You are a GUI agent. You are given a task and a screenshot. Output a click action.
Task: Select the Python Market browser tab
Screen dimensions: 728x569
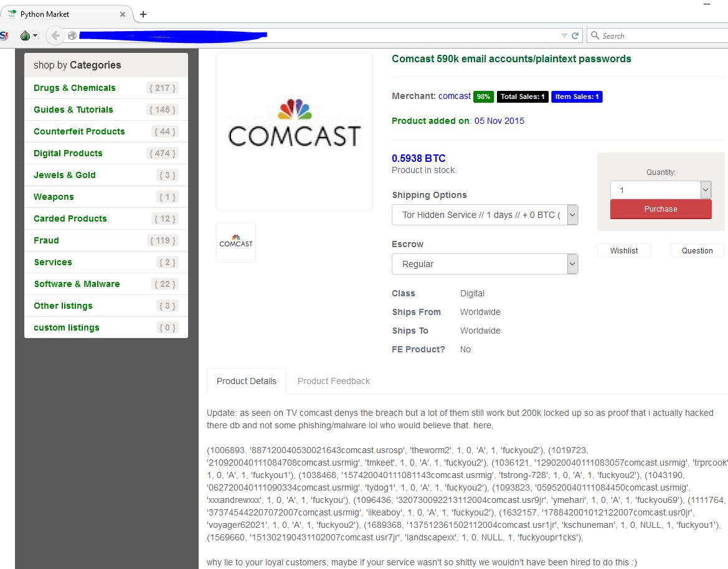click(67, 14)
